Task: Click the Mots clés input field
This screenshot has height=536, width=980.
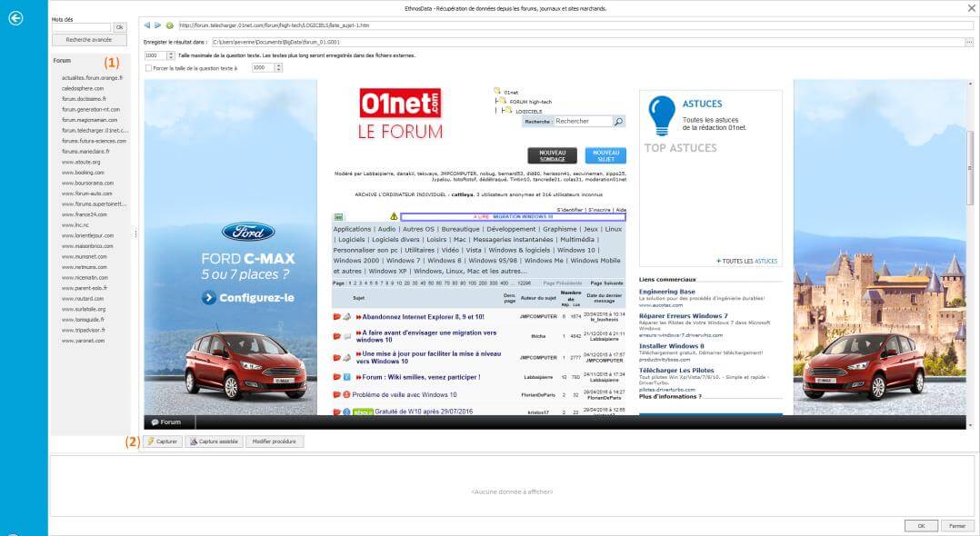Action: (x=81, y=27)
